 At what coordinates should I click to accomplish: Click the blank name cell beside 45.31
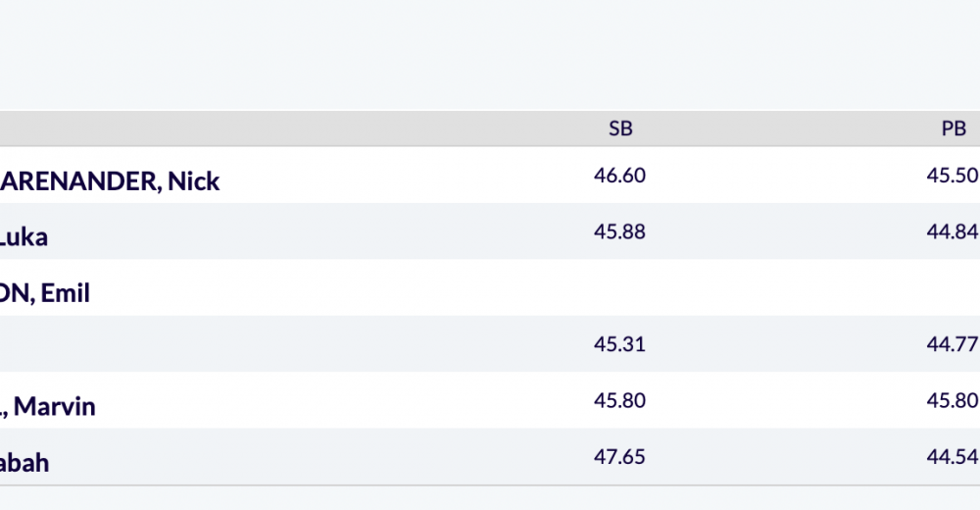125,344
